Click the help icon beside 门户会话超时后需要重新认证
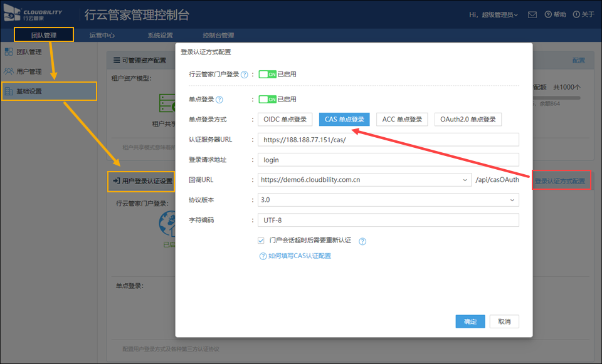This screenshot has height=364, width=602. coord(362,241)
